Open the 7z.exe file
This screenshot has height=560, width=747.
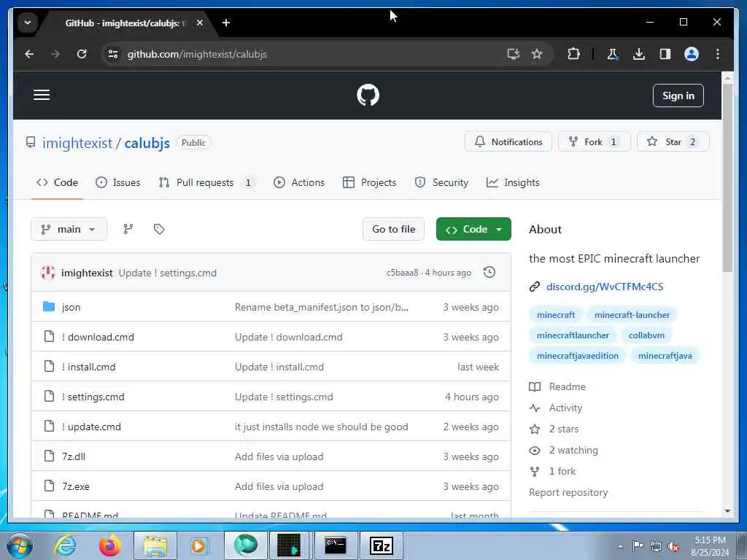tap(76, 486)
